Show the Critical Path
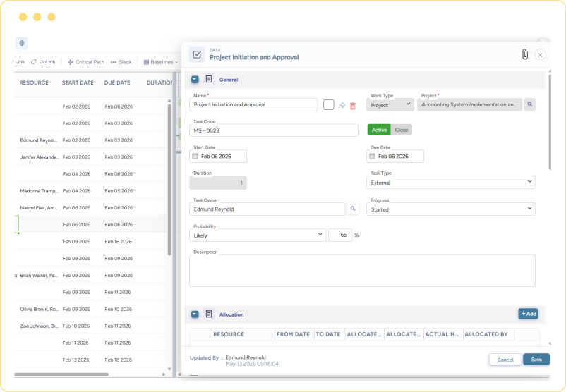This screenshot has height=392, width=566. click(86, 62)
